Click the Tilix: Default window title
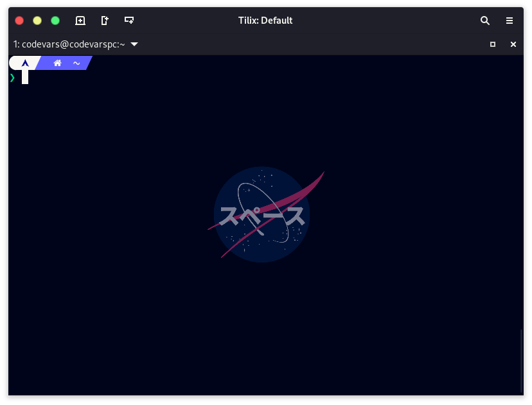532x405 pixels. click(265, 21)
